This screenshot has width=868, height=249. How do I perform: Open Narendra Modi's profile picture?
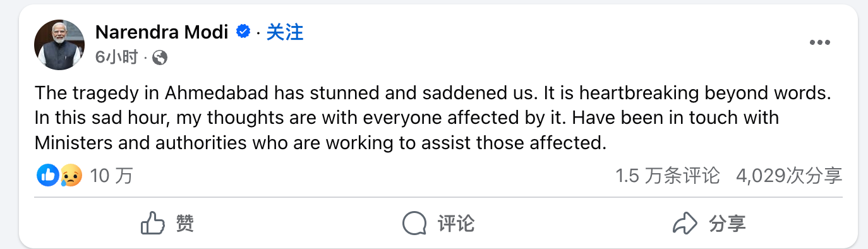(x=59, y=45)
